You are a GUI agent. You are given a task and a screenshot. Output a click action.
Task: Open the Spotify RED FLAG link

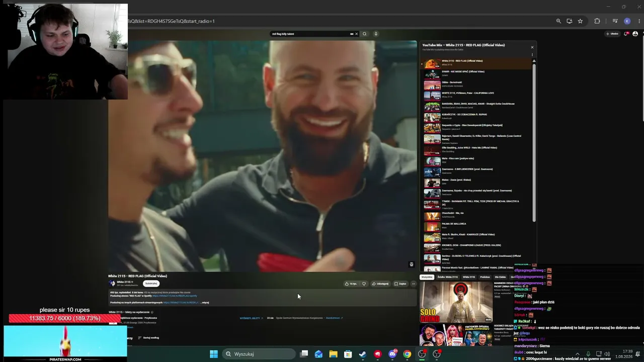(x=175, y=296)
